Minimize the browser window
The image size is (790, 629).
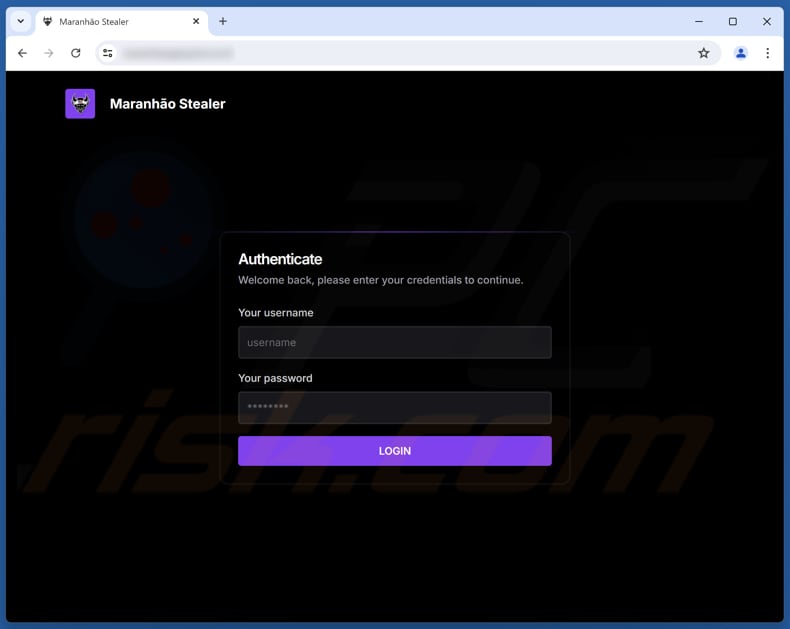coord(699,21)
